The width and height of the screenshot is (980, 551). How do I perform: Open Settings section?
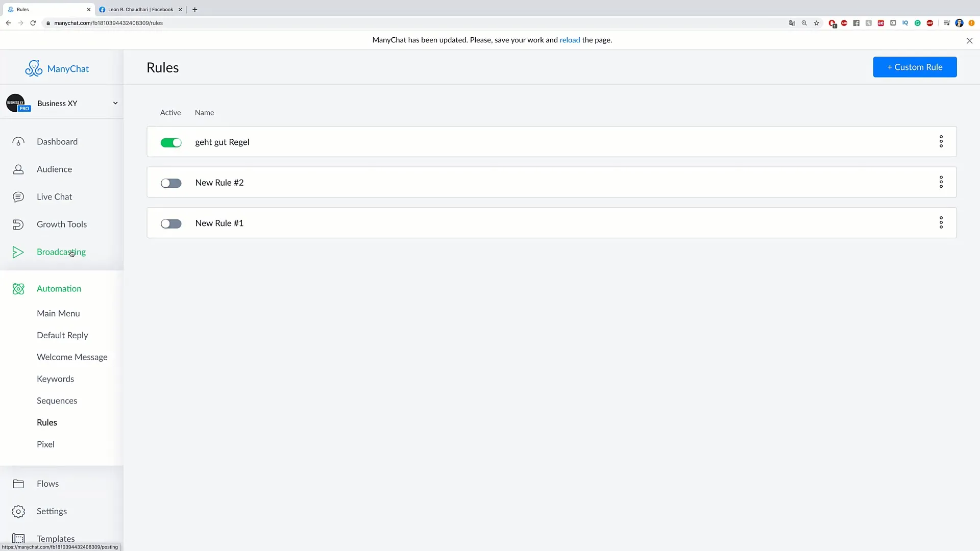coord(52,511)
